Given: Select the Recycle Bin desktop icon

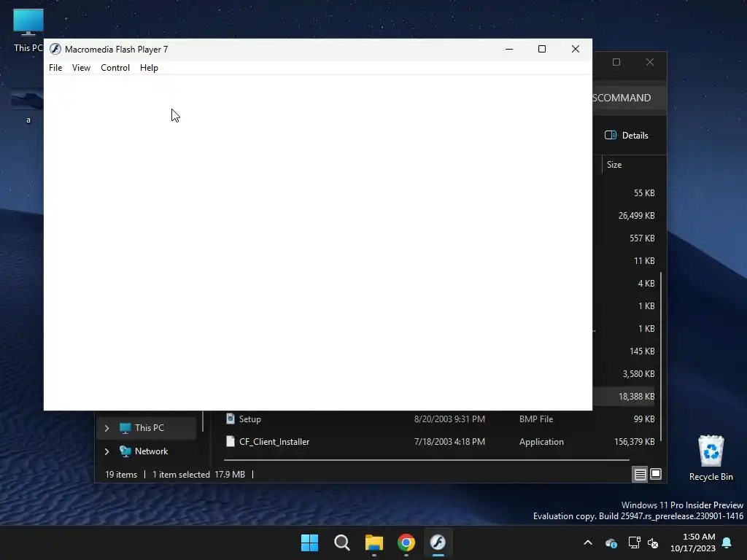Looking at the screenshot, I should (x=711, y=458).
